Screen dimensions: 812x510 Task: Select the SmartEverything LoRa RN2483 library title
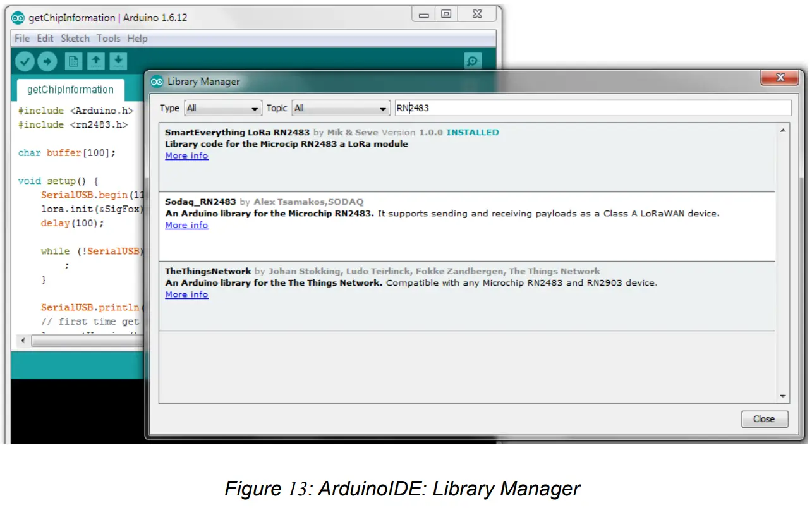tap(237, 133)
